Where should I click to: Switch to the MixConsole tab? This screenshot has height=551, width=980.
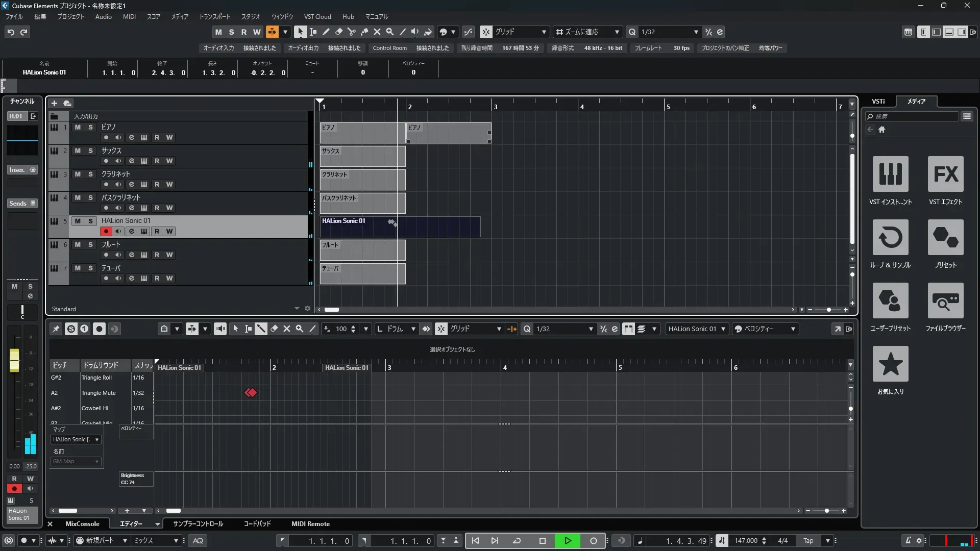82,523
